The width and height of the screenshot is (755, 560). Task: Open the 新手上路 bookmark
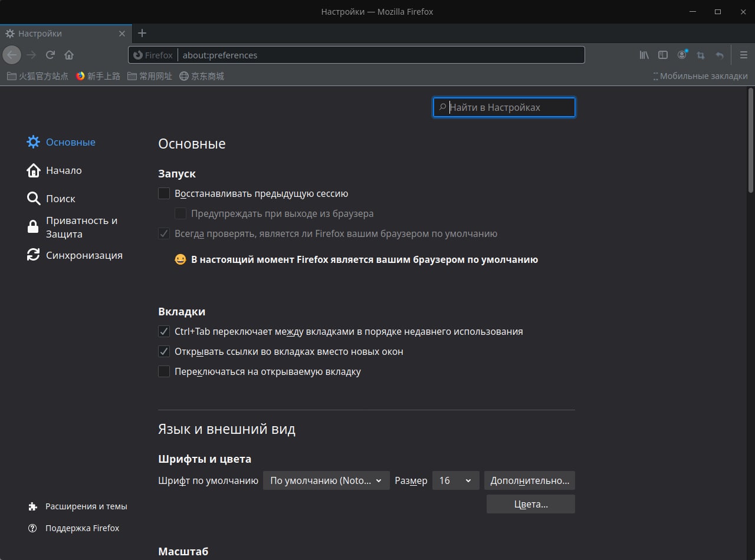click(98, 76)
